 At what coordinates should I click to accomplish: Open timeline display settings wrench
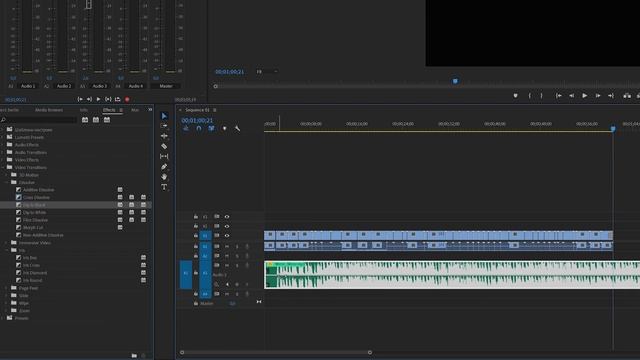(238, 129)
